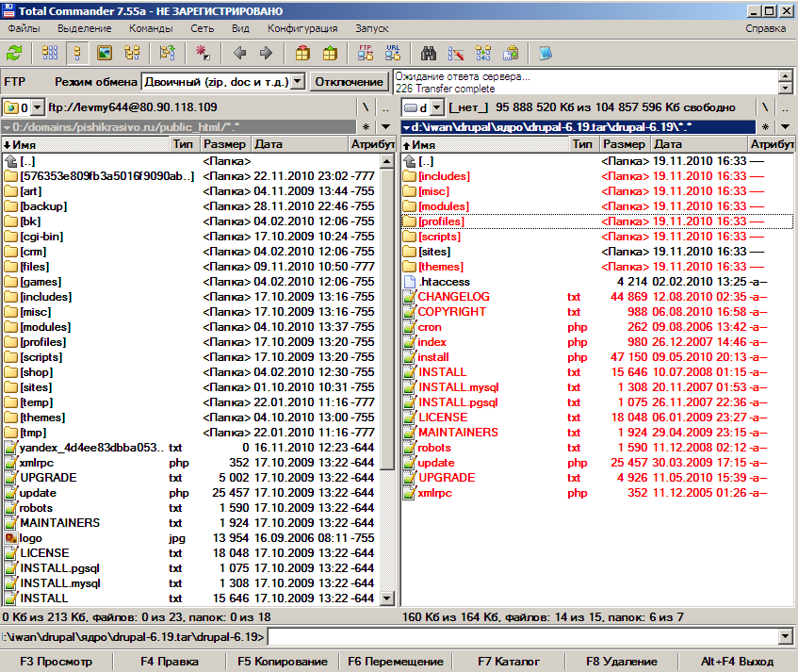The image size is (798, 672).
Task: Open the notepad icon at toolbar end
Action: click(546, 53)
